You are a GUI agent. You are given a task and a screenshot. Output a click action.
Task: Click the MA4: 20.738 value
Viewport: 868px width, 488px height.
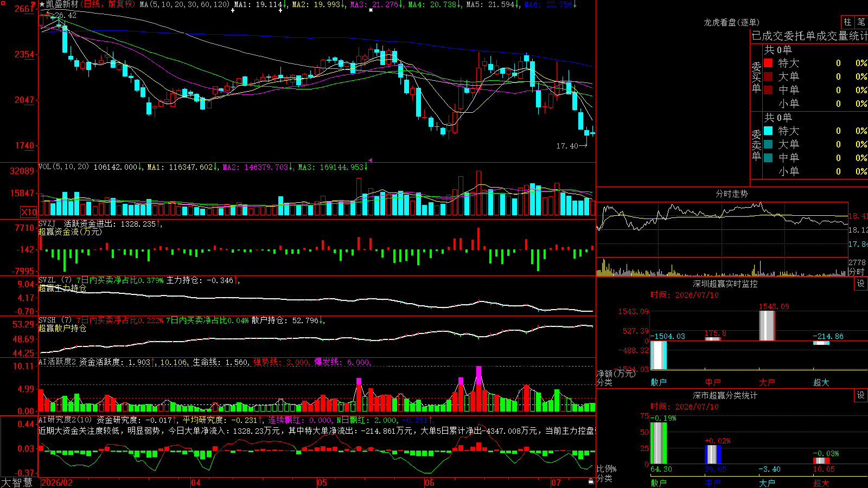pyautogui.click(x=433, y=4)
